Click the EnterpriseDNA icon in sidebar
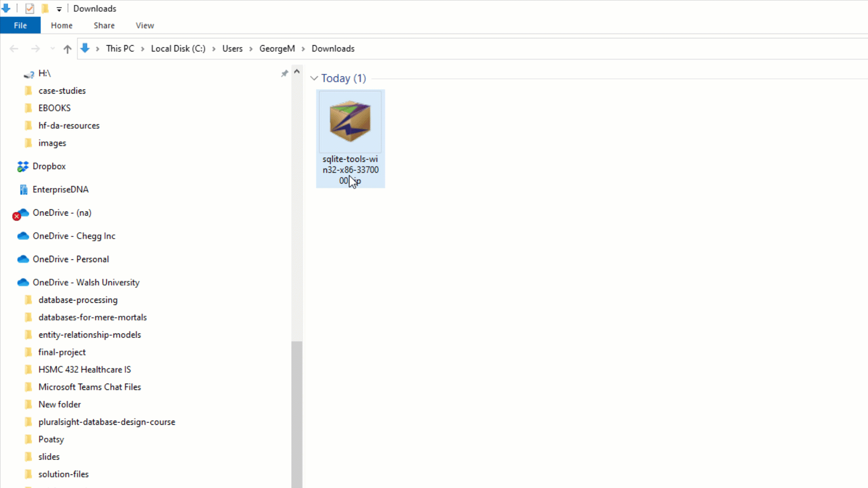Viewport: 868px width, 488px height. [24, 190]
